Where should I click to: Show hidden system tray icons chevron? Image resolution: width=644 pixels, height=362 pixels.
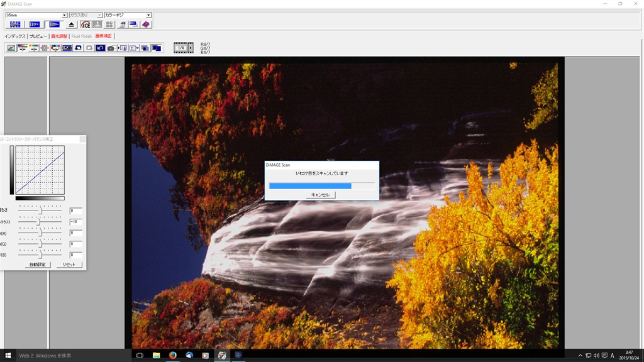580,356
